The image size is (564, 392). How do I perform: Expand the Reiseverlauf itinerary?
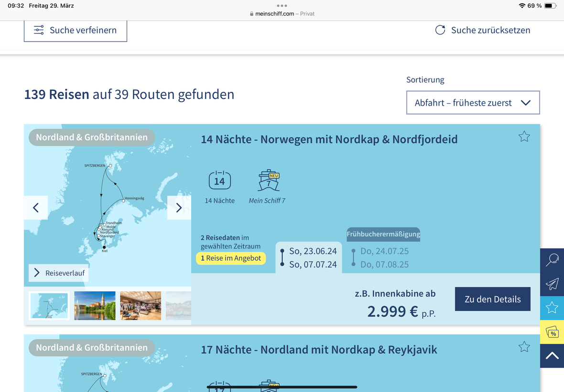tap(59, 273)
